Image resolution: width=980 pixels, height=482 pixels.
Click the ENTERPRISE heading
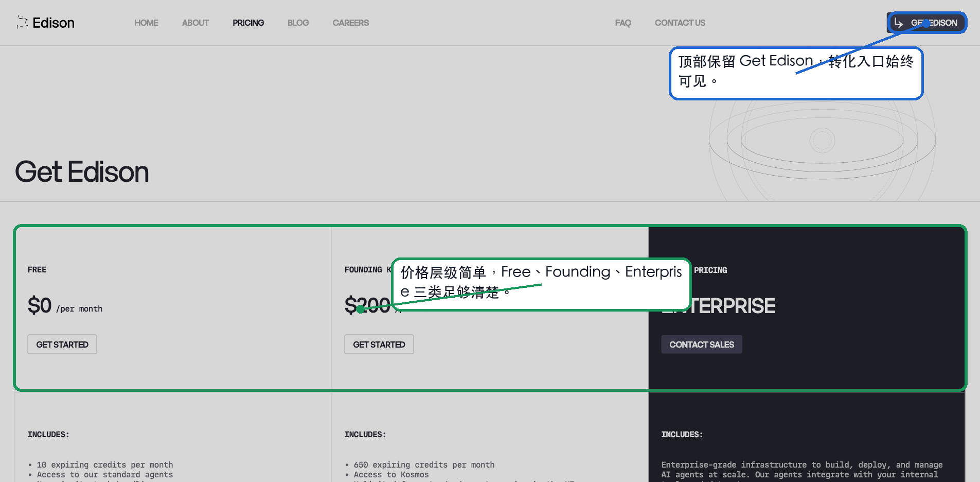(718, 306)
